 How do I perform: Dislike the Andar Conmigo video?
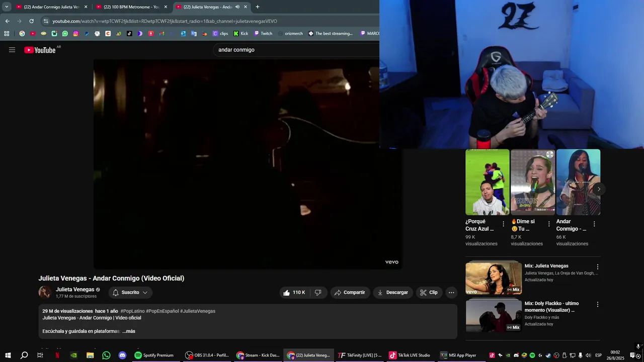pyautogui.click(x=318, y=293)
